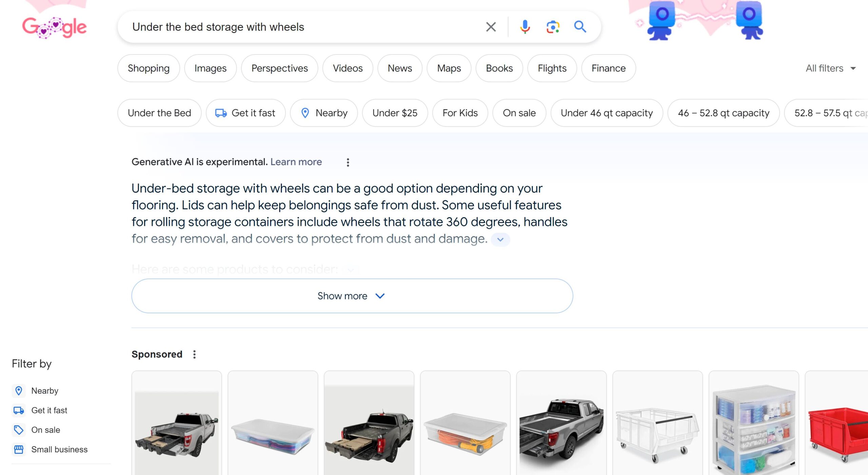Toggle the Get it fast sidebar filter
The width and height of the screenshot is (868, 475).
(x=49, y=410)
